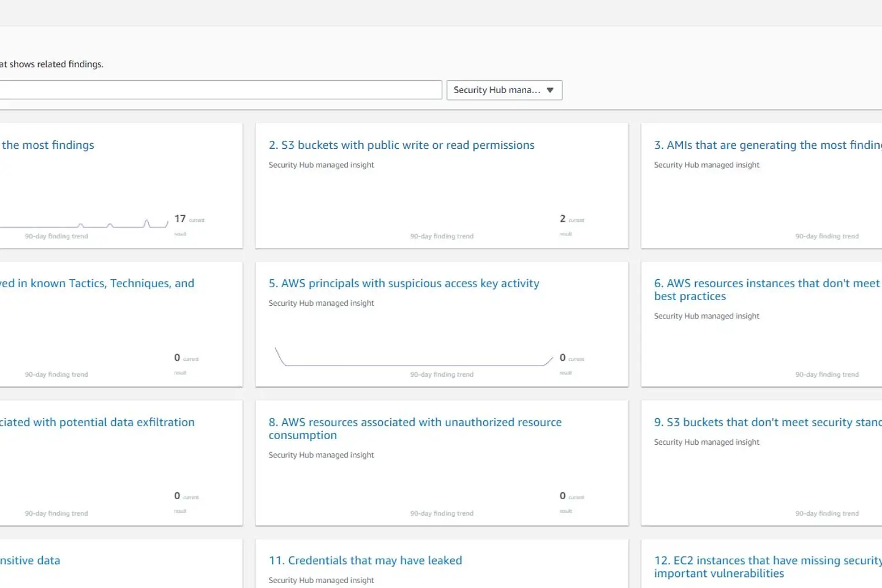Screen dimensions: 882x588
Task: Open Credentials that may have leaked insight
Action: coord(365,560)
